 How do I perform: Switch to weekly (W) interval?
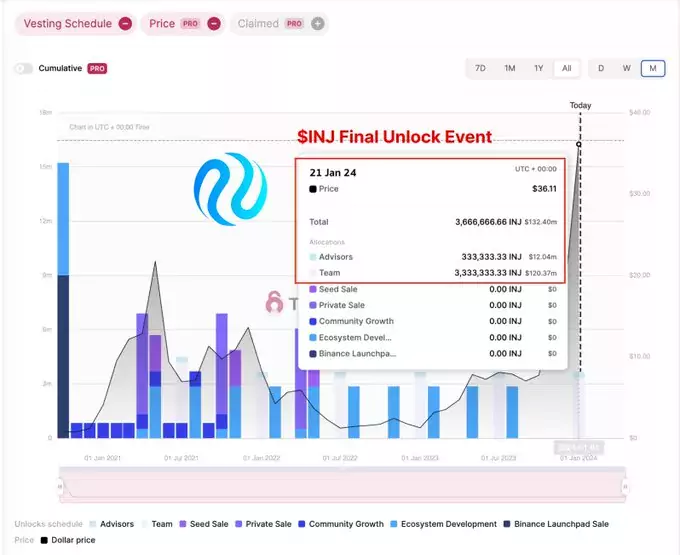point(627,69)
